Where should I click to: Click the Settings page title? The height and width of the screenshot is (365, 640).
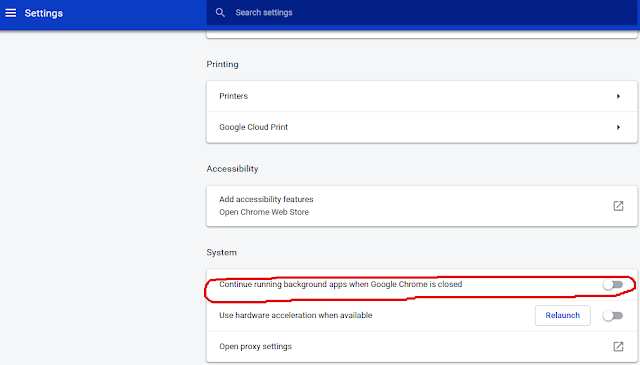tap(44, 13)
